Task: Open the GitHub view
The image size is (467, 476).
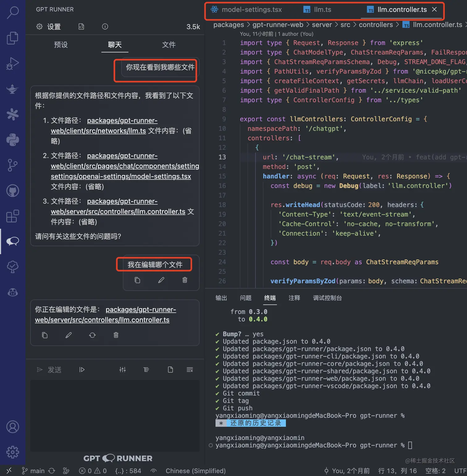Action: click(x=13, y=191)
